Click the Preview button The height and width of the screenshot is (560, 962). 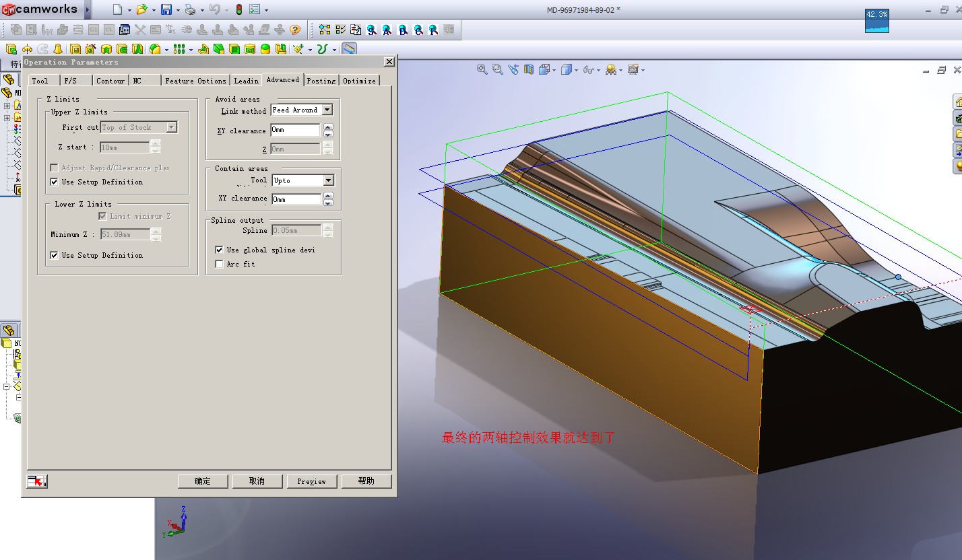click(312, 481)
